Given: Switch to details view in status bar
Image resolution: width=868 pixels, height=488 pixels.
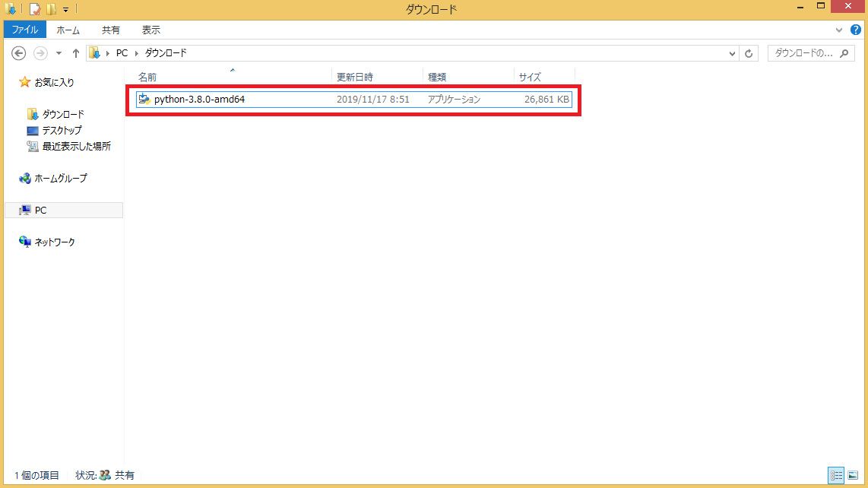Looking at the screenshot, I should [x=836, y=475].
